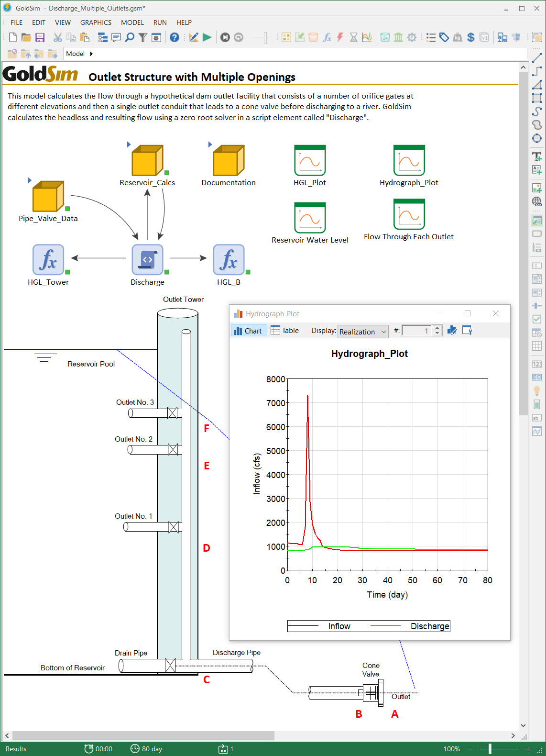
Task: Adjust the zoom slider in status bar
Action: pos(490,749)
